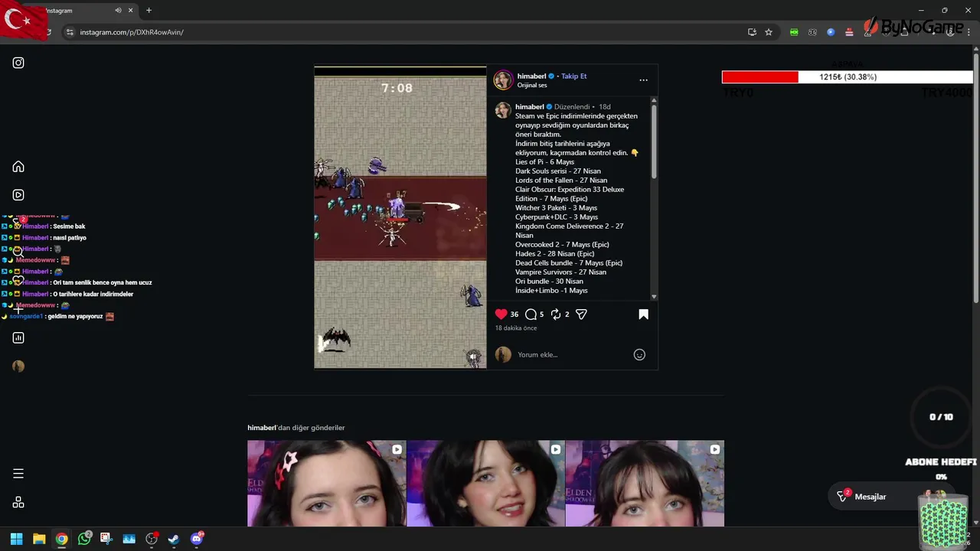Open Discord from the taskbar

click(197, 539)
